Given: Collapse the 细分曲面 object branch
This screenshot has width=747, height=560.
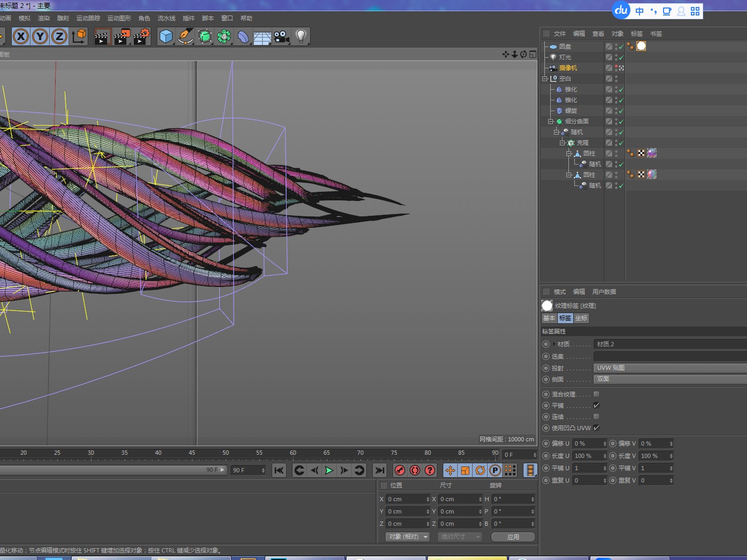Looking at the screenshot, I should (550, 121).
